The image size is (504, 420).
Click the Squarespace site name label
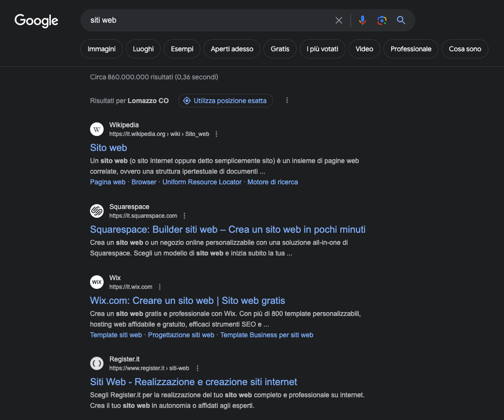(129, 207)
